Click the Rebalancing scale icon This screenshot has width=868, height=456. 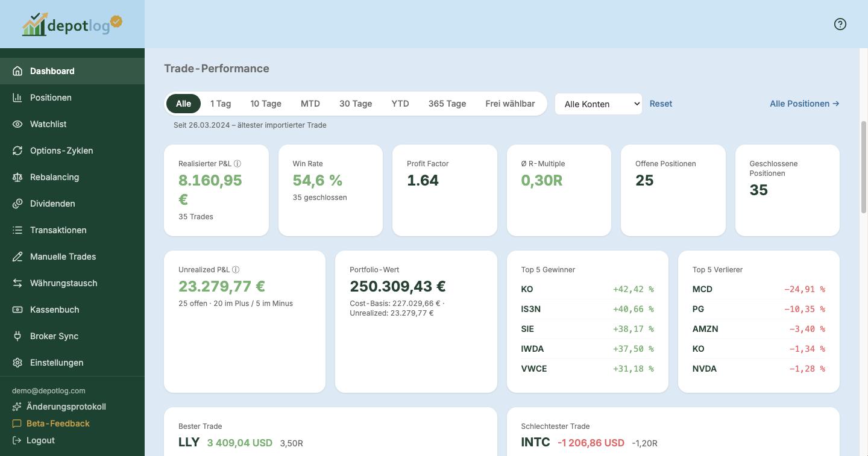pyautogui.click(x=17, y=177)
